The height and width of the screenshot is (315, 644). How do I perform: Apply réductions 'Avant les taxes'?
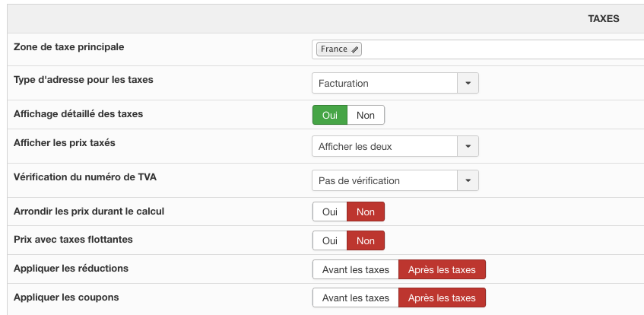click(x=356, y=270)
